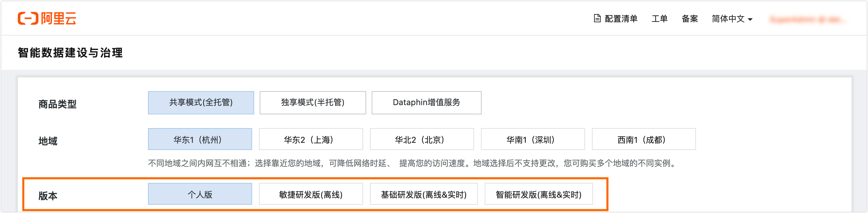
Task: Click the 版本 label
Action: (x=48, y=196)
